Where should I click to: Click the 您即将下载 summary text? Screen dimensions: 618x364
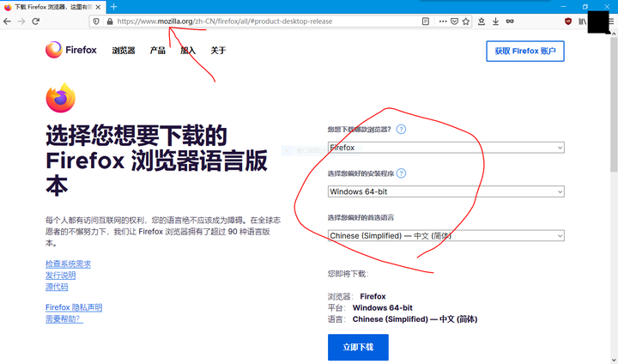click(348, 274)
